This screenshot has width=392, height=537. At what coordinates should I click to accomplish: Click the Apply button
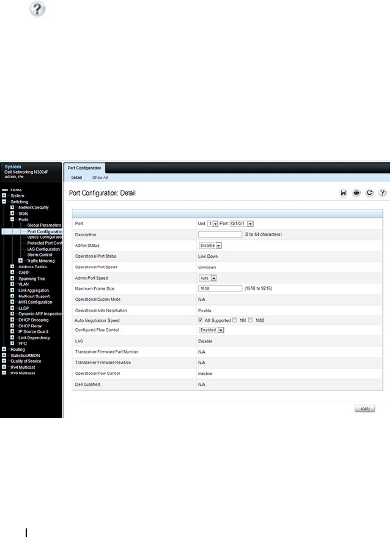[x=364, y=408]
